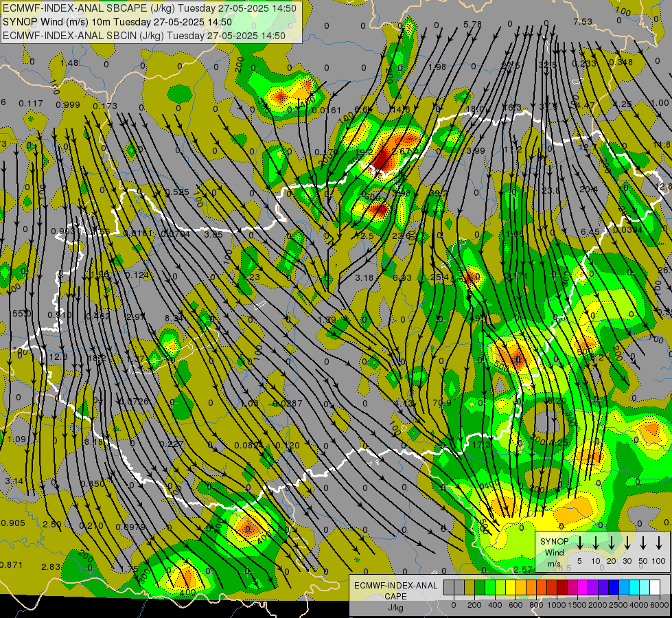Click the 1000 label on CAPE scale

coord(557,605)
